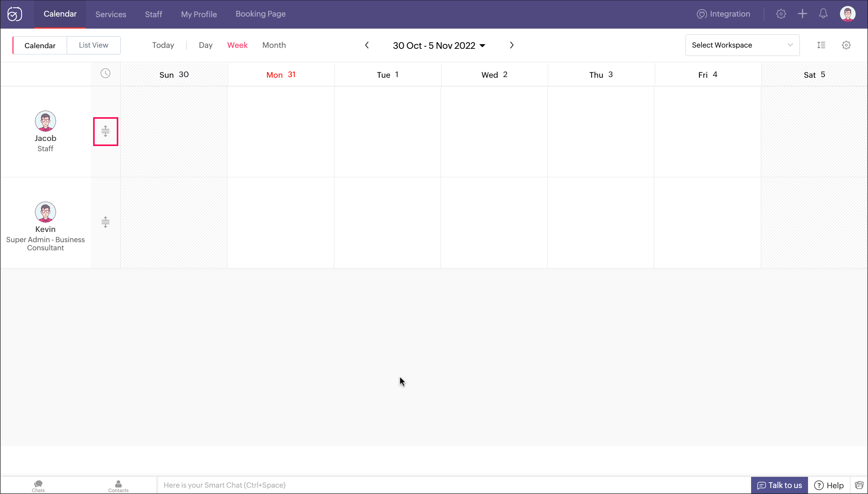Click the Jacob row expand-height icon
The width and height of the screenshot is (868, 494).
pyautogui.click(x=105, y=131)
